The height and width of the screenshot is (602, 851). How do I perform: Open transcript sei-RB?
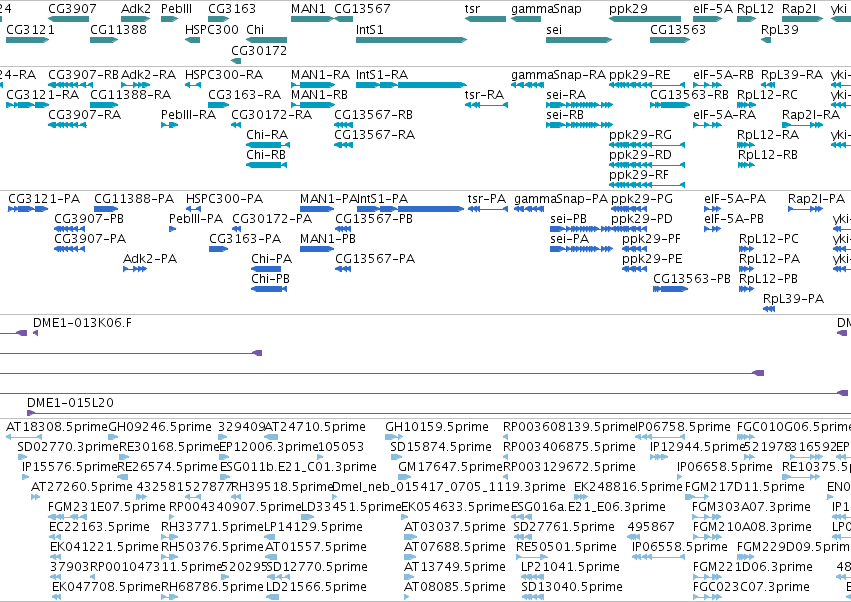564,115
